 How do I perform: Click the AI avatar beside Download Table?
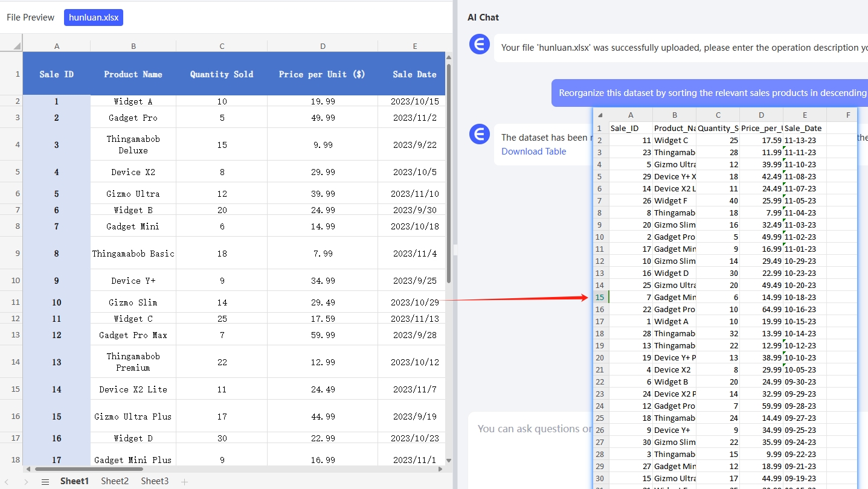(x=480, y=135)
